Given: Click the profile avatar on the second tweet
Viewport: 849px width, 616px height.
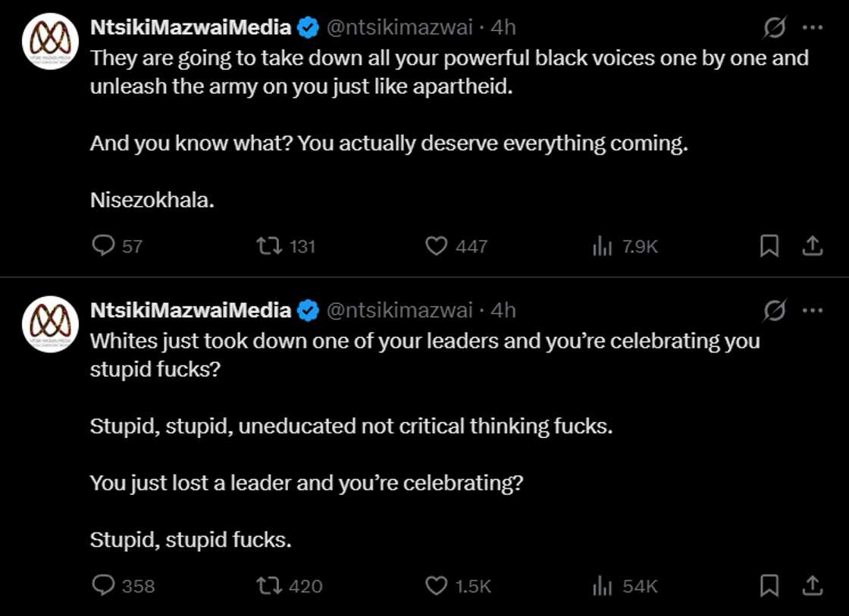Looking at the screenshot, I should 49,324.
